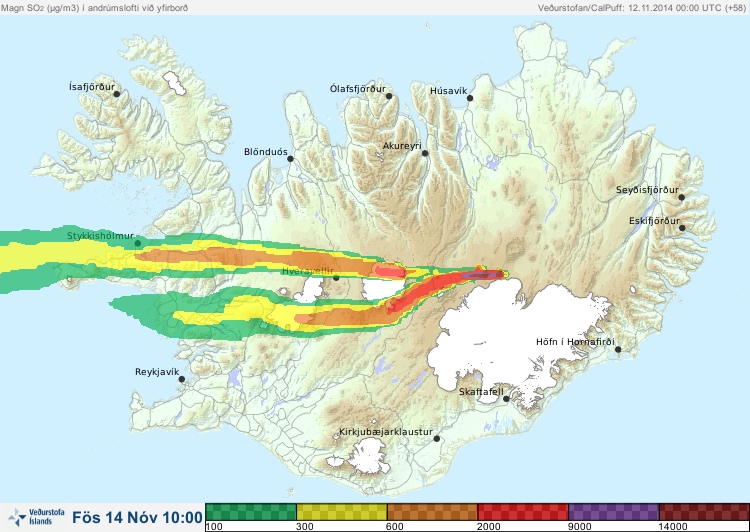Click the legend value 100
Viewport: 750px width, 532px height.
click(214, 527)
